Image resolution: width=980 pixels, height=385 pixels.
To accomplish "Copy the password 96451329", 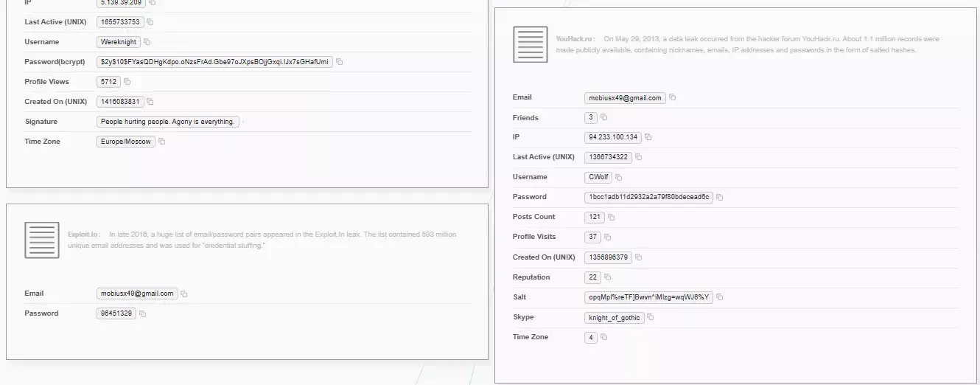I will tap(143, 313).
